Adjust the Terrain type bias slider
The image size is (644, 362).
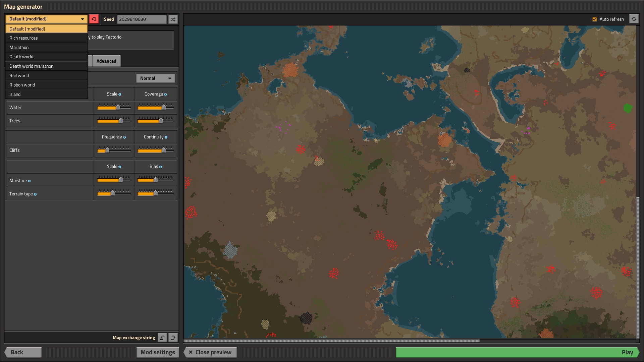click(156, 193)
